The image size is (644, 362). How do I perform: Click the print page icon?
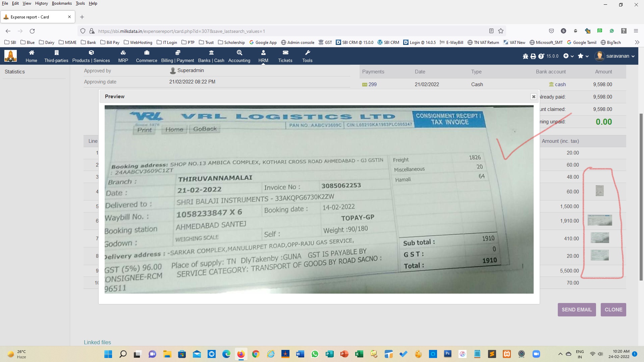click(x=533, y=56)
